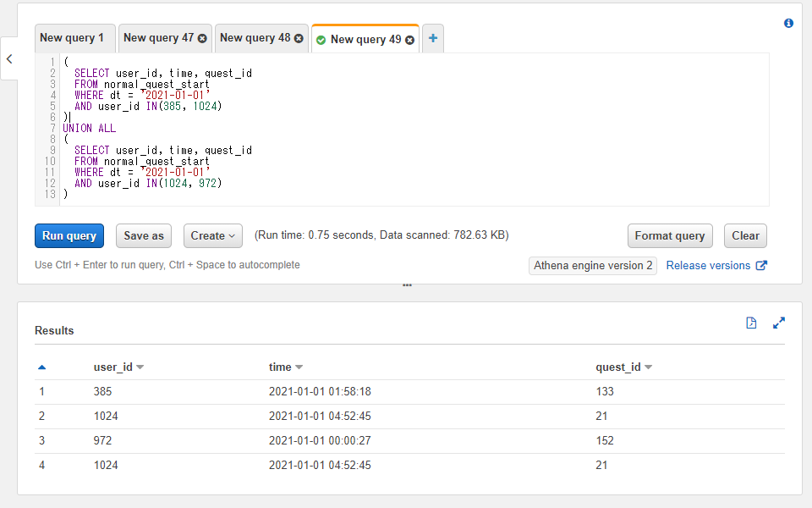Click the Run query button
The width and height of the screenshot is (812, 508).
coord(69,236)
